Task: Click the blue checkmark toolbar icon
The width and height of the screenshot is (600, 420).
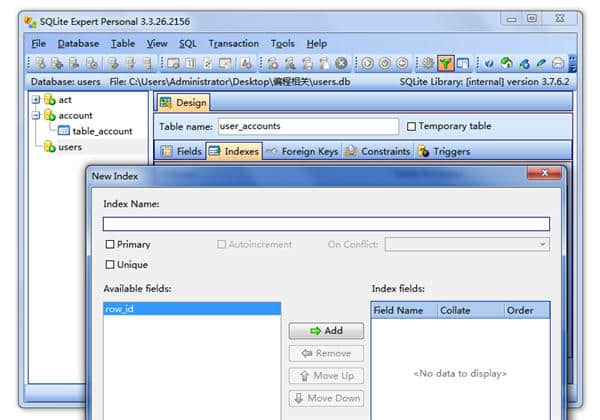Action: (x=490, y=63)
